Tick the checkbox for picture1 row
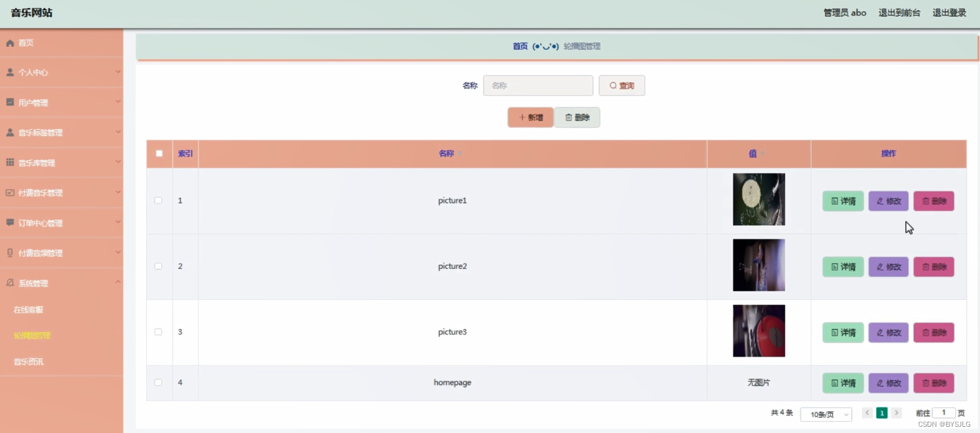The height and width of the screenshot is (433, 980). coord(158,200)
